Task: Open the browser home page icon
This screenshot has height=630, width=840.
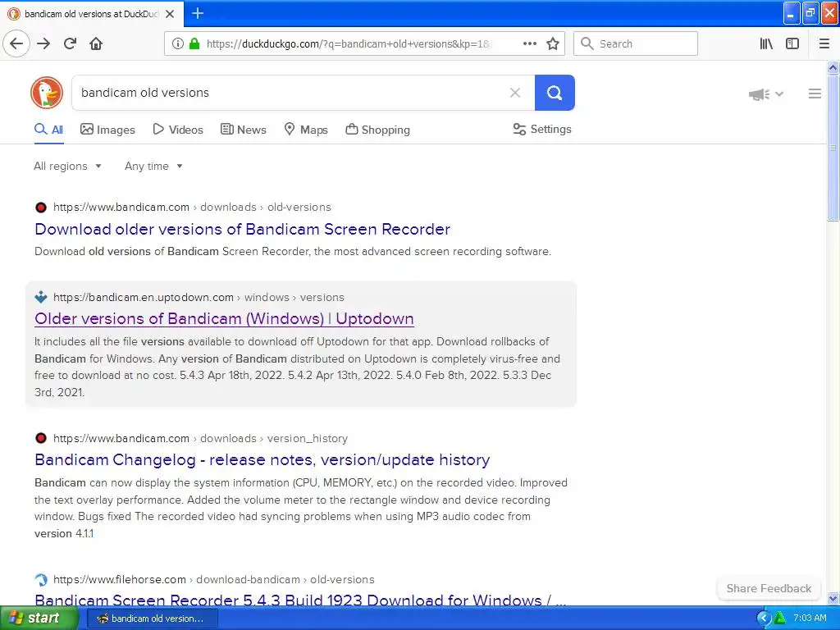Action: pyautogui.click(x=96, y=43)
